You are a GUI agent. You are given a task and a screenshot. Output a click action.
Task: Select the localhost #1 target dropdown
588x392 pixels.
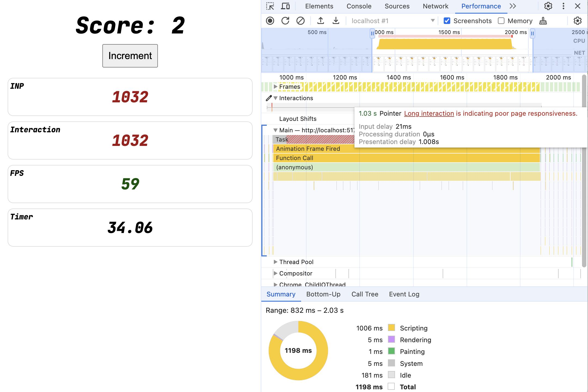point(391,20)
